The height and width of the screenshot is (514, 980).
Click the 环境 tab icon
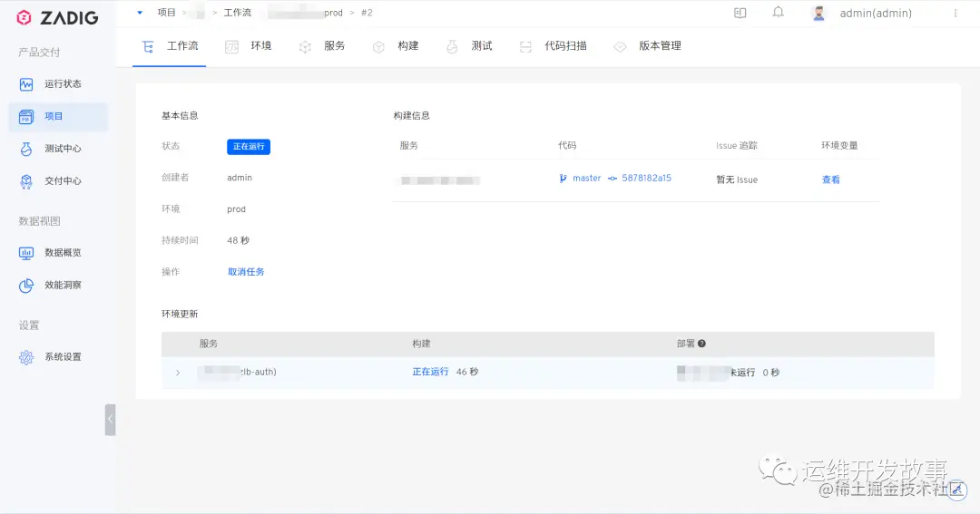tap(232, 47)
